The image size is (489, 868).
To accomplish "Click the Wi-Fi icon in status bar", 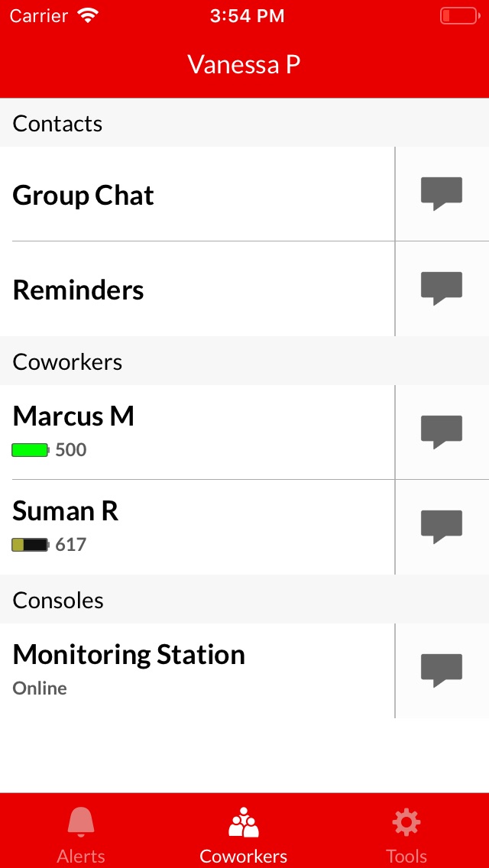I will [x=88, y=15].
